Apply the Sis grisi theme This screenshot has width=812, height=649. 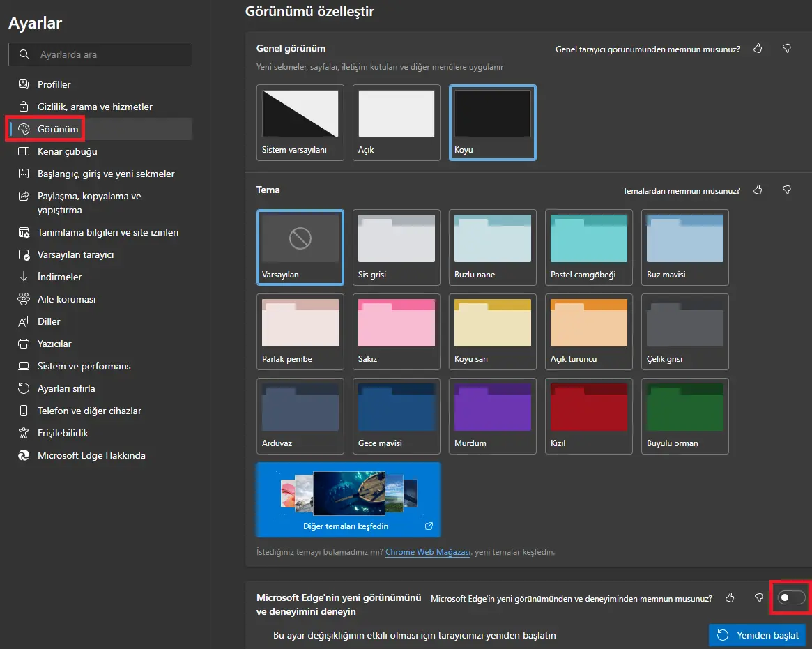click(397, 247)
